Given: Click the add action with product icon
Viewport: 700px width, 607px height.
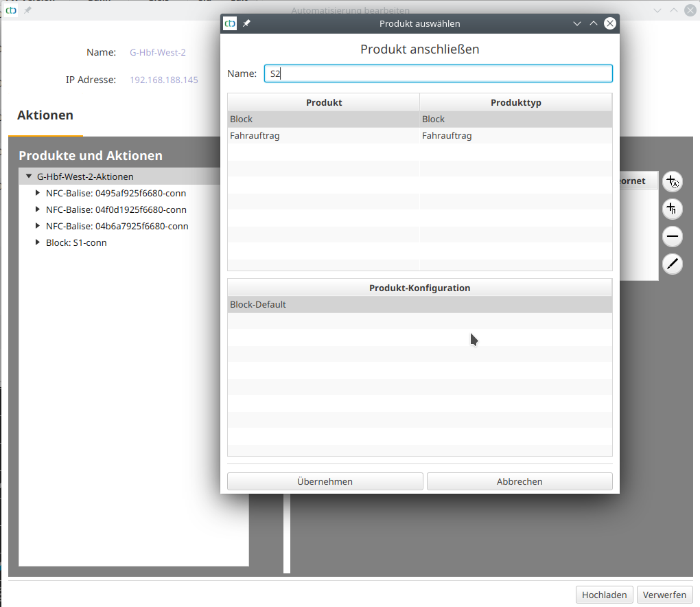Looking at the screenshot, I should click(673, 181).
